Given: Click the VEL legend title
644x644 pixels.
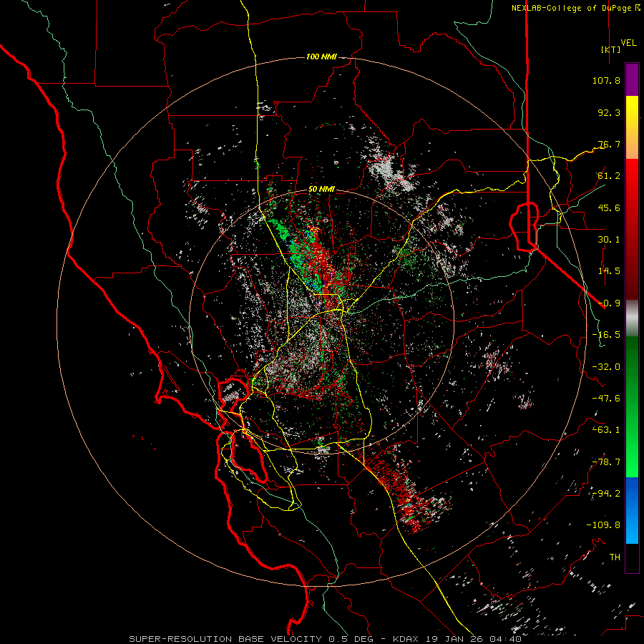Looking at the screenshot, I should (x=628, y=43).
